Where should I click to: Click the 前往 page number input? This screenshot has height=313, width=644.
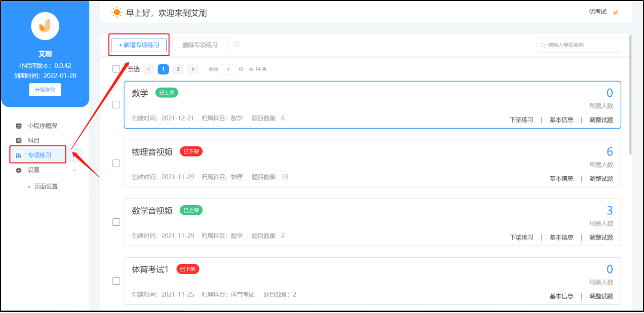pos(228,69)
